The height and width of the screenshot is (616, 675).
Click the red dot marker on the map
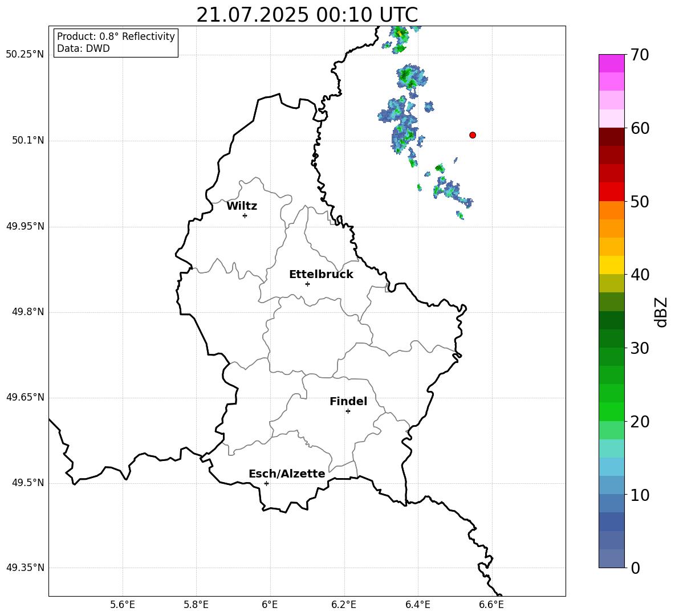pos(472,135)
